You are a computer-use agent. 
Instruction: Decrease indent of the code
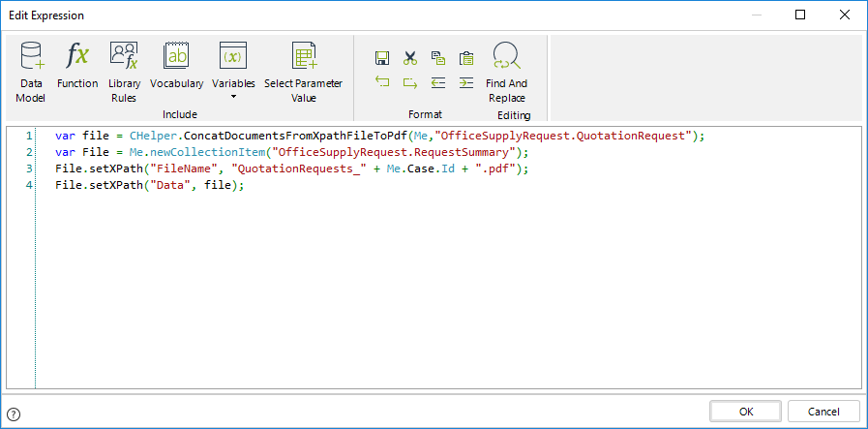point(438,83)
